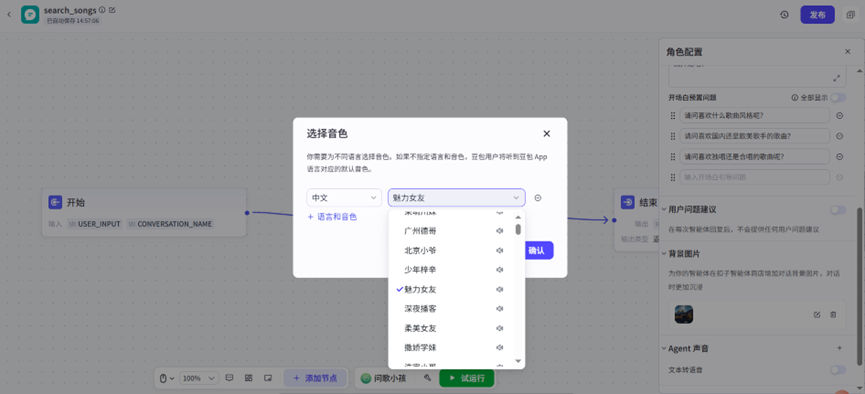Click the 发布 publish button
Screen dimensions: 865x394
tap(818, 15)
